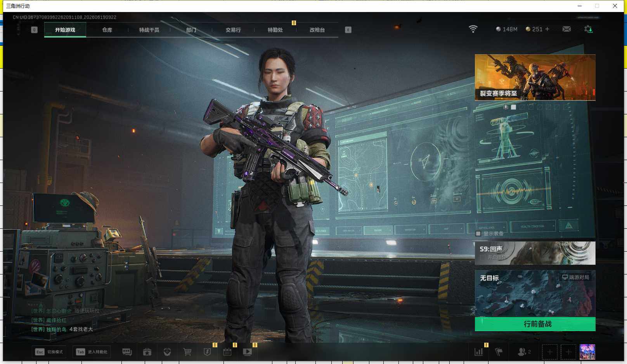Click the diamond heart icon in bottom bar
The image size is (627, 364).
(167, 352)
